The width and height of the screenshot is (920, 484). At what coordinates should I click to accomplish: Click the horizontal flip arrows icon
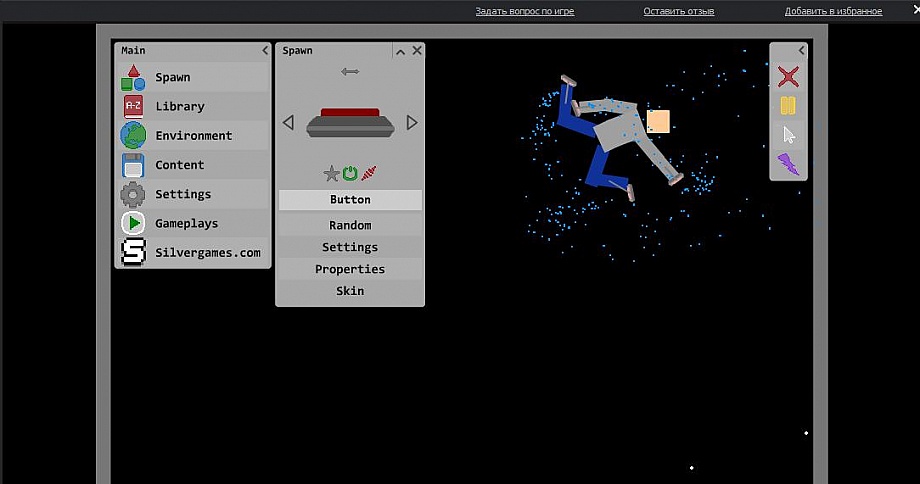350,72
